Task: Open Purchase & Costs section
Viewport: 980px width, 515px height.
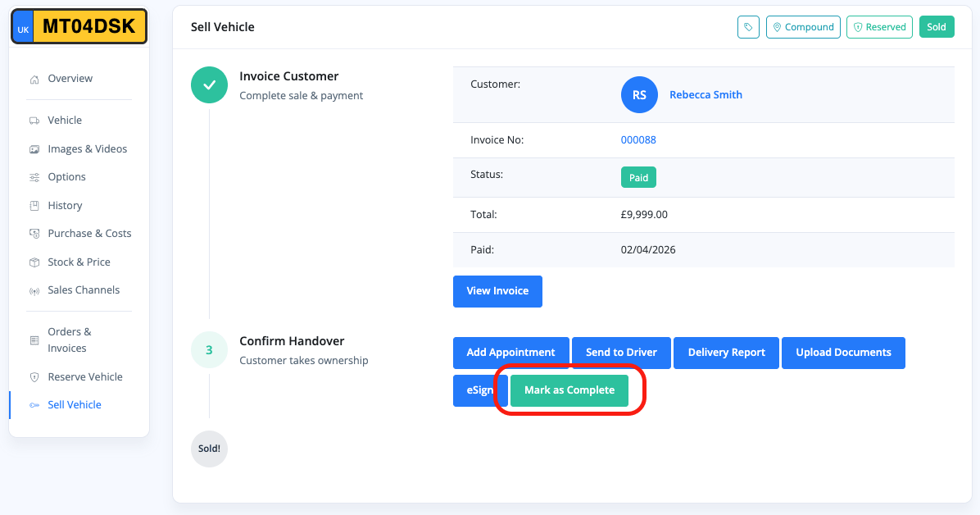Action: tap(89, 234)
